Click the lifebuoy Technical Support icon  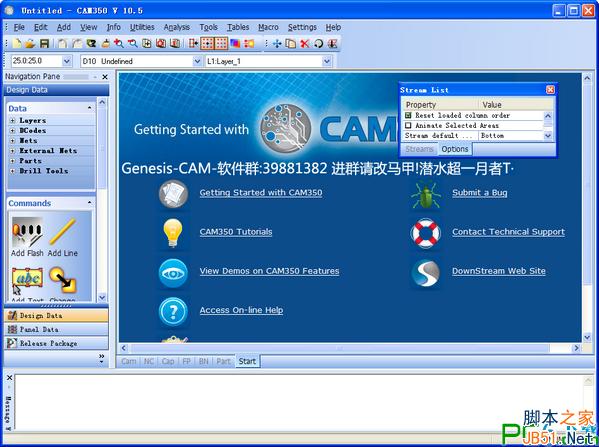pyautogui.click(x=426, y=233)
